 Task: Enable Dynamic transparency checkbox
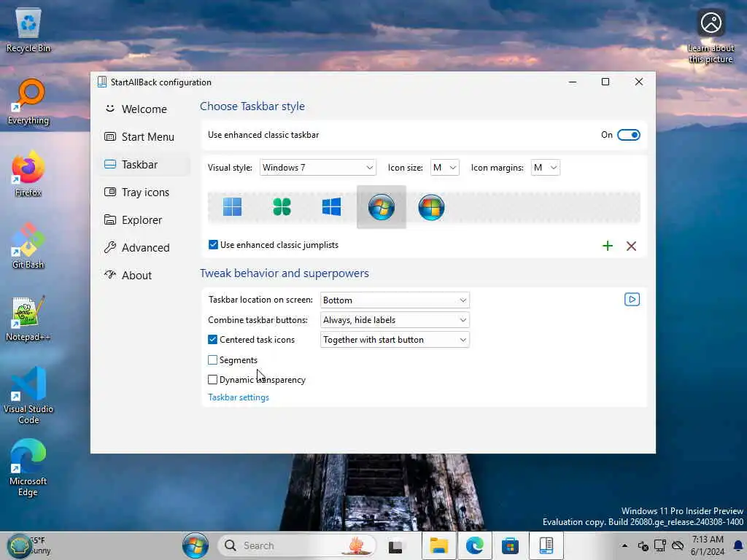[212, 379]
